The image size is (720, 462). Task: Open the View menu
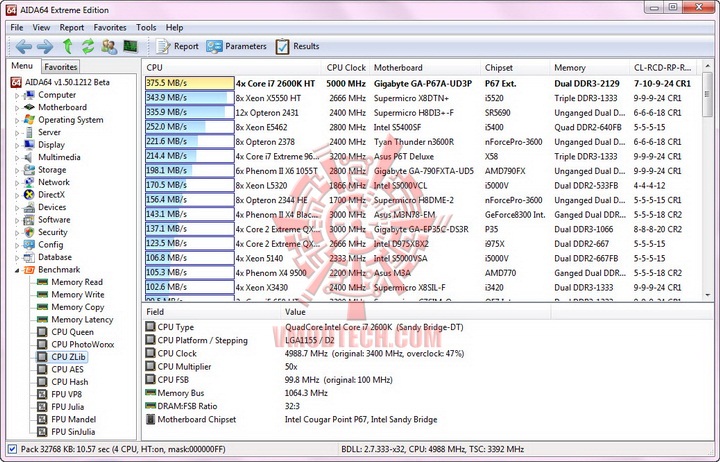coord(41,28)
